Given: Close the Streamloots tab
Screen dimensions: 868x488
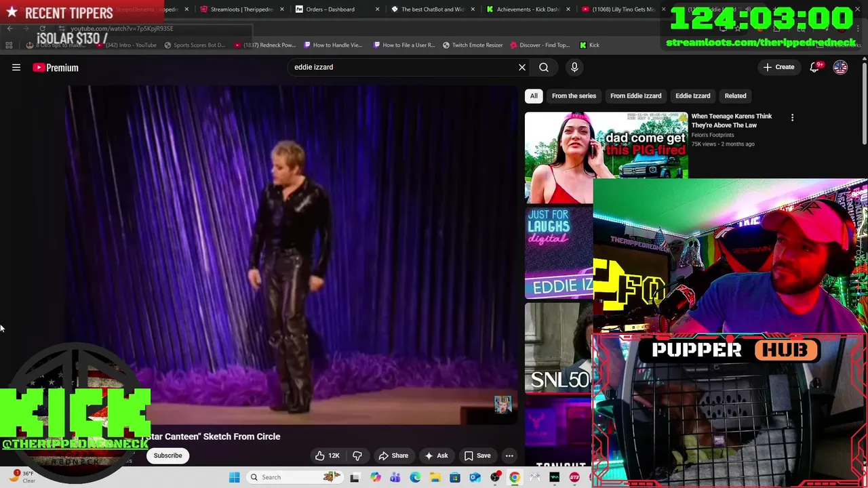Looking at the screenshot, I should pos(282,9).
